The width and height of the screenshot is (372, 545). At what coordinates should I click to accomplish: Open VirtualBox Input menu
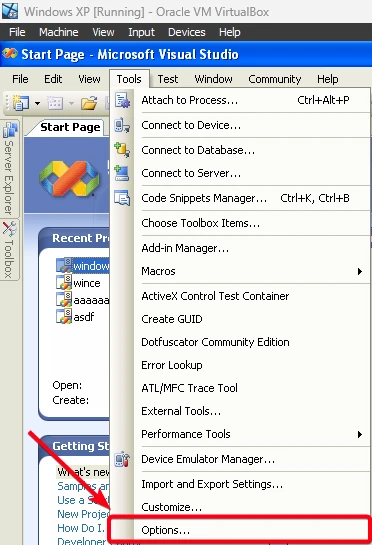coord(141,32)
